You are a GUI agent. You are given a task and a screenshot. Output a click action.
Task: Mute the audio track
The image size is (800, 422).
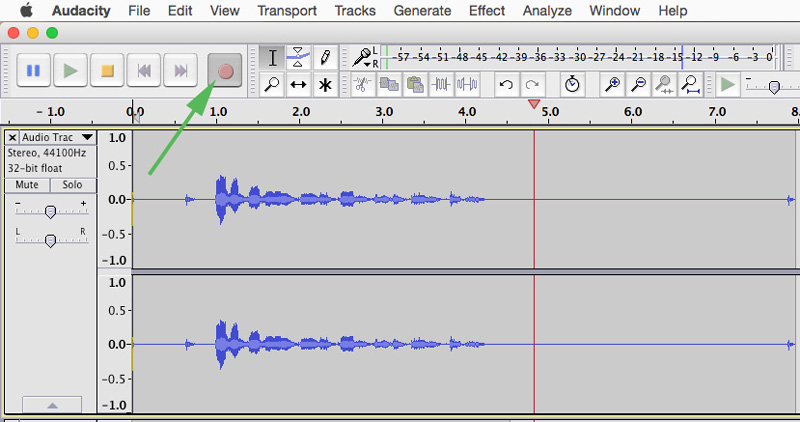coord(27,185)
